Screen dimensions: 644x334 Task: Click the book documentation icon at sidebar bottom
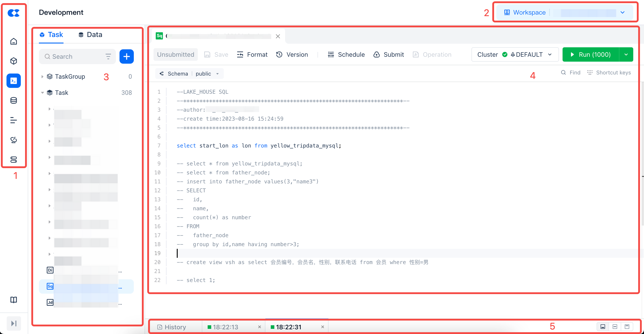[x=13, y=300]
